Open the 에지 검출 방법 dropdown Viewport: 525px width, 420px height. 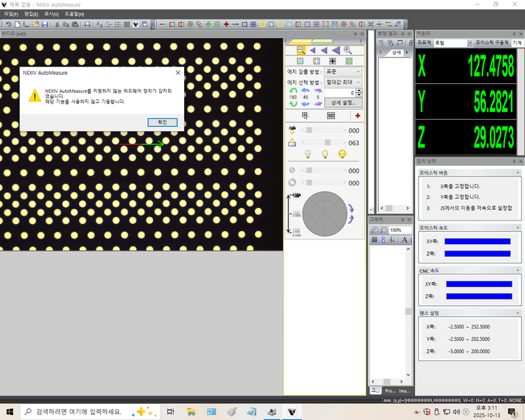pyautogui.click(x=343, y=71)
